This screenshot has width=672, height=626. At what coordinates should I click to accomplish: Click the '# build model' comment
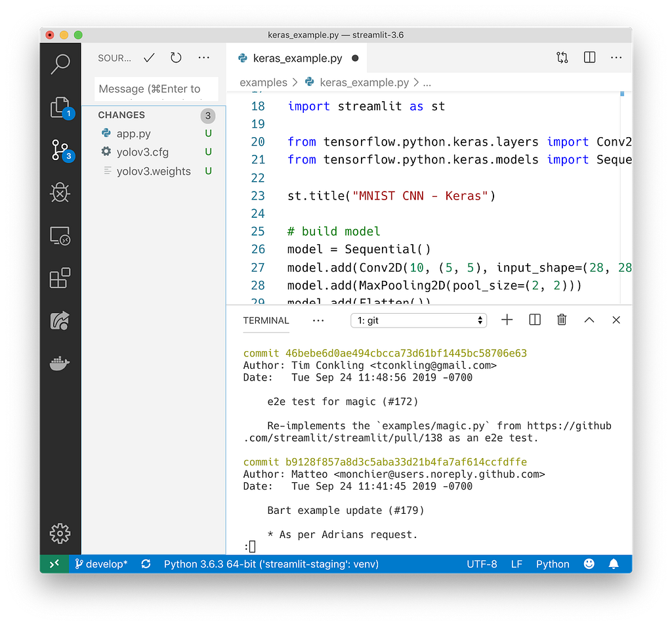(x=333, y=232)
